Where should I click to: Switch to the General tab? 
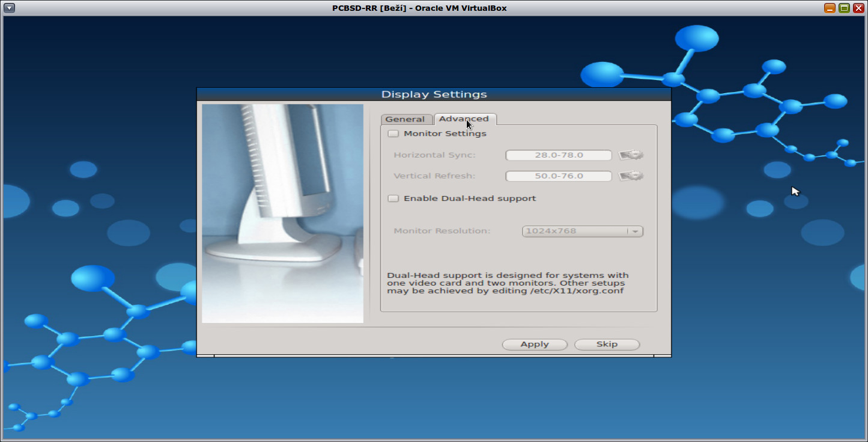407,119
